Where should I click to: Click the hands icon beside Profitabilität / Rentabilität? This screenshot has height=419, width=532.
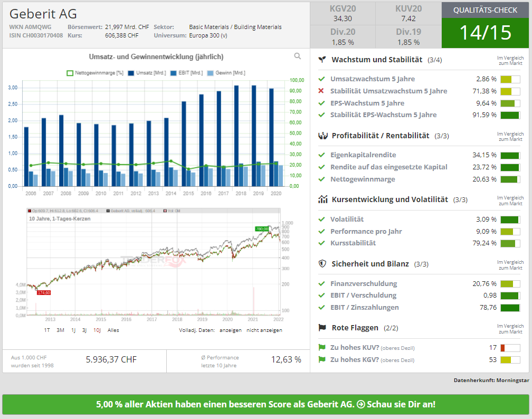tap(322, 136)
